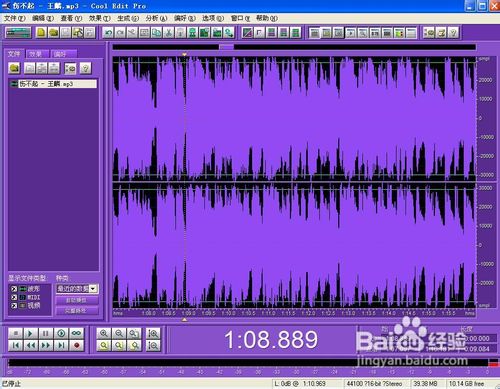The image size is (500, 389).
Task: Open the 效果(T) menu
Action: click(100, 18)
